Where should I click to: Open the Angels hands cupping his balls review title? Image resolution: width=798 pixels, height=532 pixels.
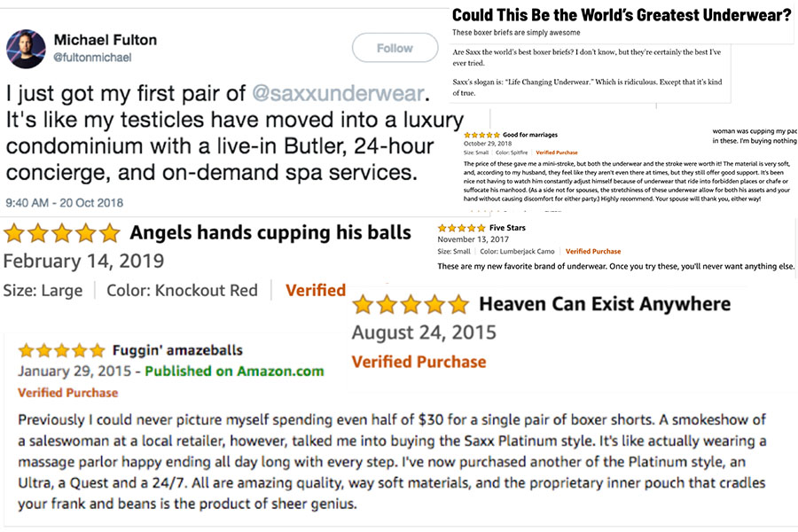270,232
